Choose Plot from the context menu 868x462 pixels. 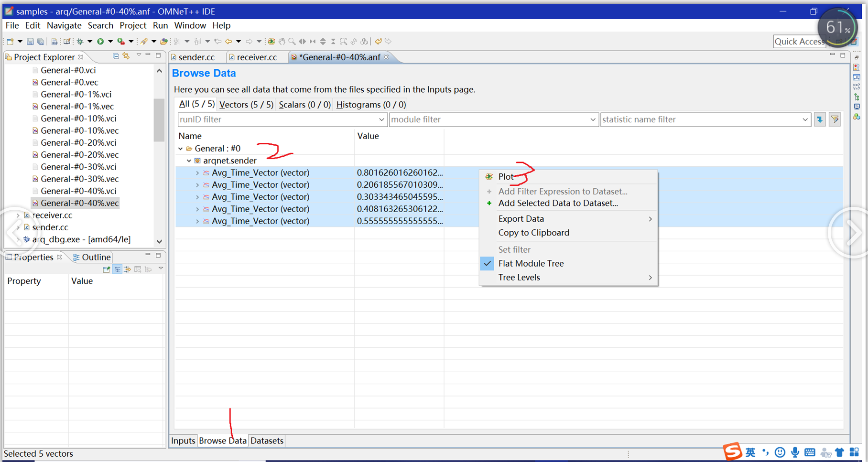(568, 177)
